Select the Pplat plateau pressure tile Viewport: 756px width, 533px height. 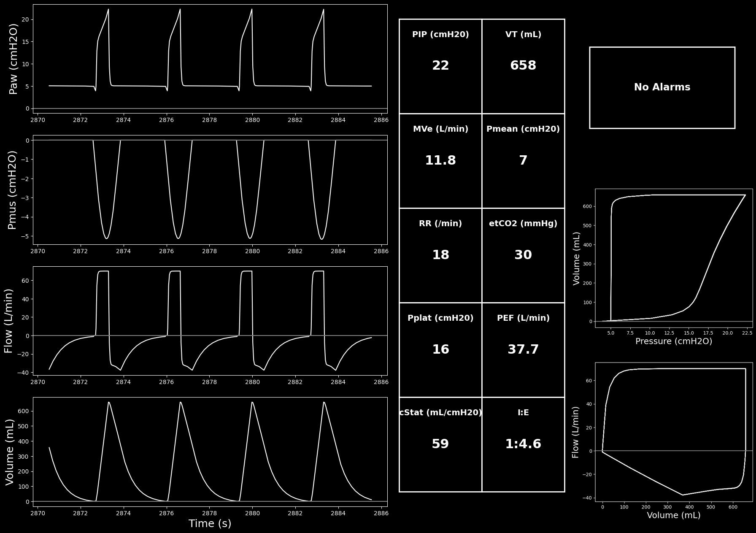(440, 350)
